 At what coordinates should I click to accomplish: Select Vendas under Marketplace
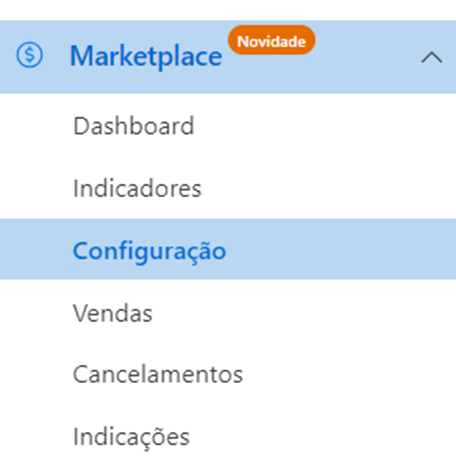point(113,313)
